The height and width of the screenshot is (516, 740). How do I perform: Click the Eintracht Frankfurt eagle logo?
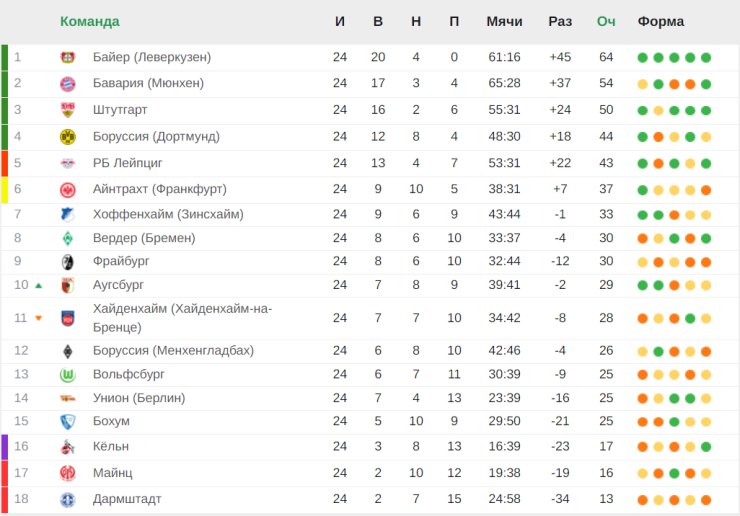[68, 190]
